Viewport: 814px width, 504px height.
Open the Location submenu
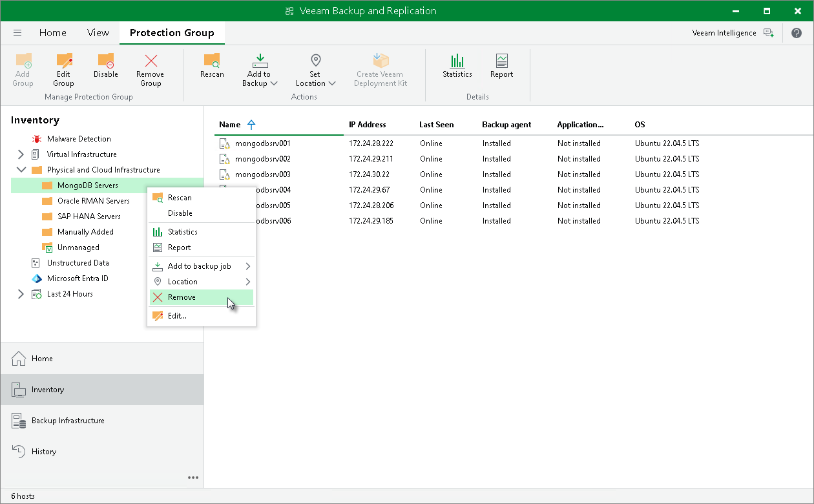202,282
